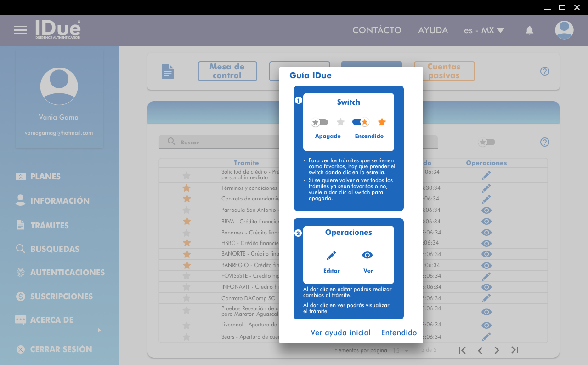Image resolution: width=588 pixels, height=365 pixels.
Task: Click the view eye icon for BBVA row
Action: (486, 222)
